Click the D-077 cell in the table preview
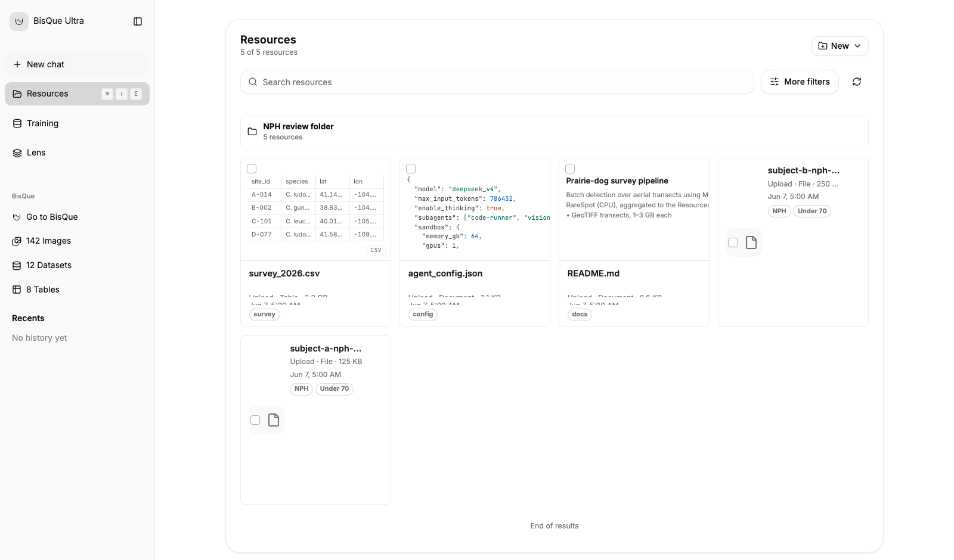Image resolution: width=954 pixels, height=560 pixels. click(x=262, y=235)
